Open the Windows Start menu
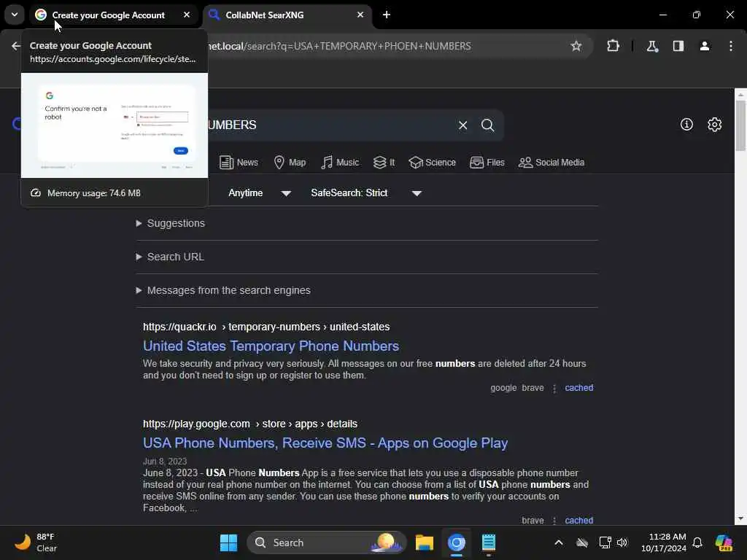The image size is (747, 560). 228,542
